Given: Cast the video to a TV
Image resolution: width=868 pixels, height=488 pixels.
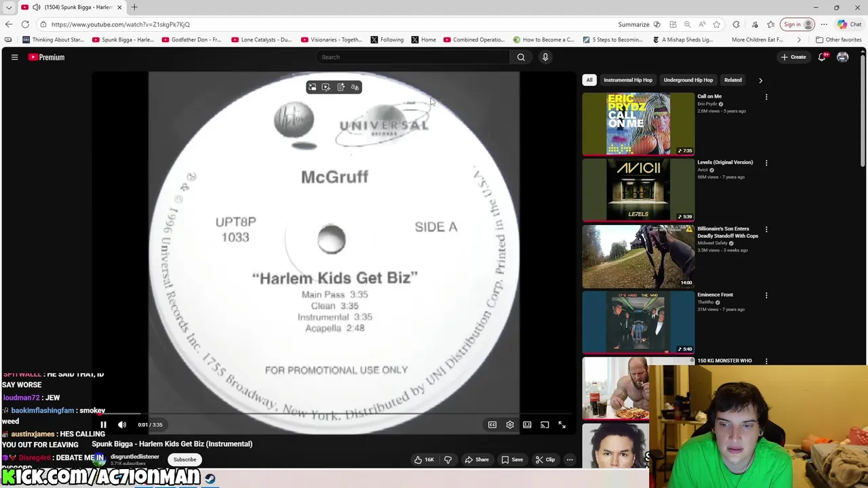Looking at the screenshot, I should tap(545, 425).
